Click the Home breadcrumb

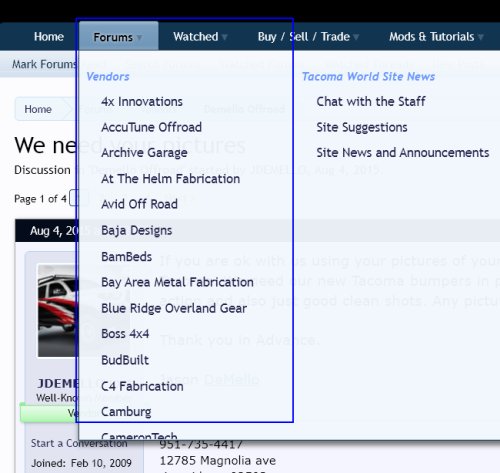(38, 109)
